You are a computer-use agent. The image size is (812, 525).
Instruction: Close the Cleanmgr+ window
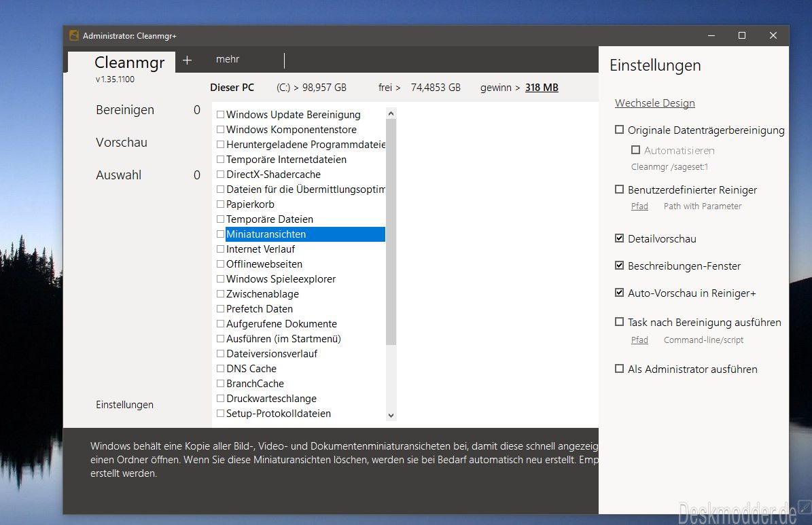point(773,35)
